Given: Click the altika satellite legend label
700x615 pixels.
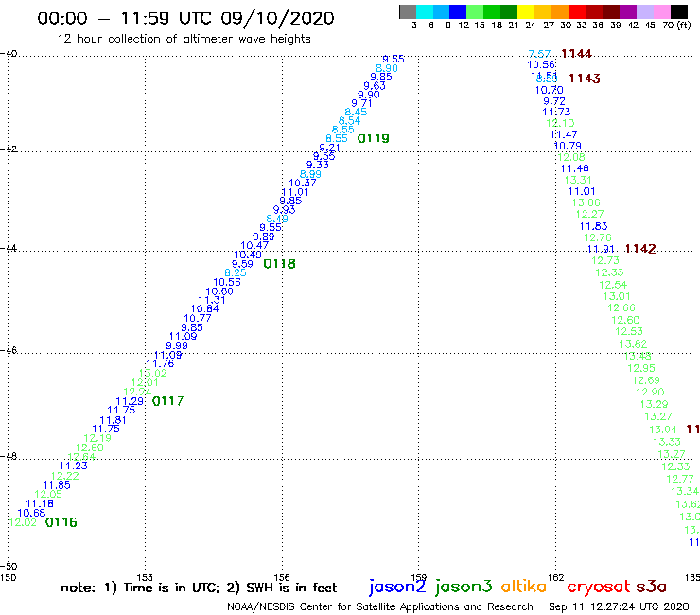Looking at the screenshot, I should 524,587.
